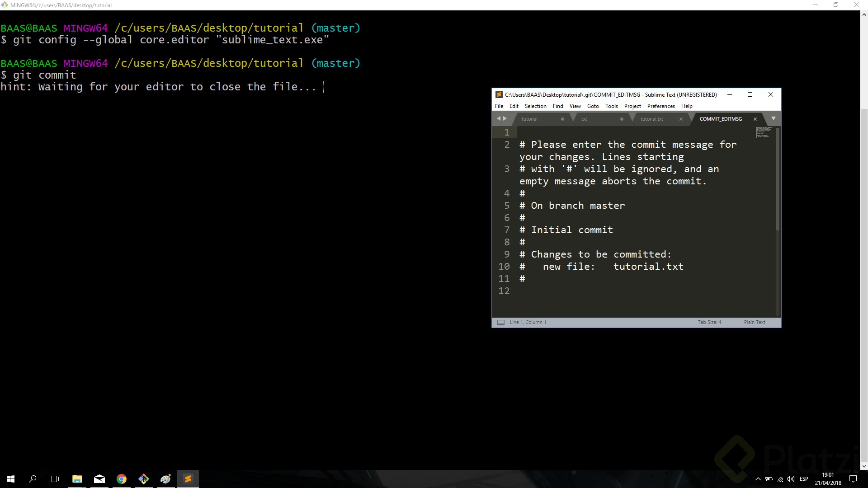This screenshot has width=868, height=488.
Task: Click the '# On branch master' line
Action: (x=572, y=206)
